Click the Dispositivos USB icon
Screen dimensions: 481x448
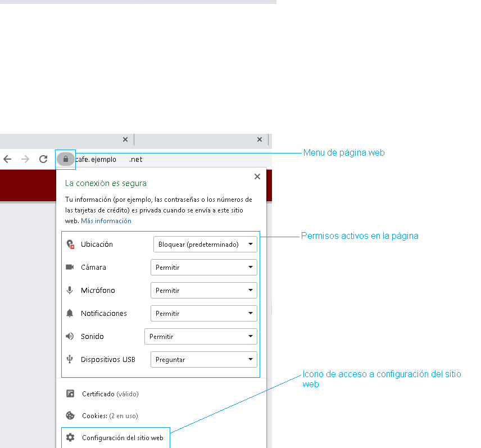(x=70, y=359)
